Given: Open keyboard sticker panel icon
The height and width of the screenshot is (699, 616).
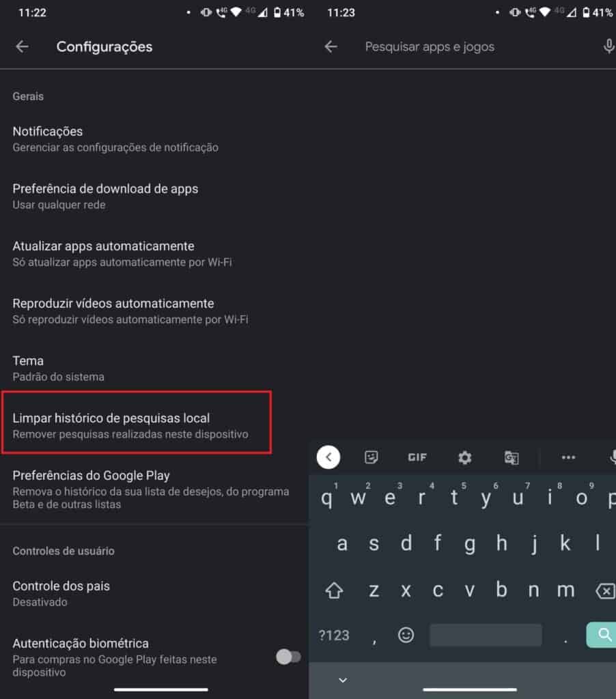Looking at the screenshot, I should coord(371,457).
